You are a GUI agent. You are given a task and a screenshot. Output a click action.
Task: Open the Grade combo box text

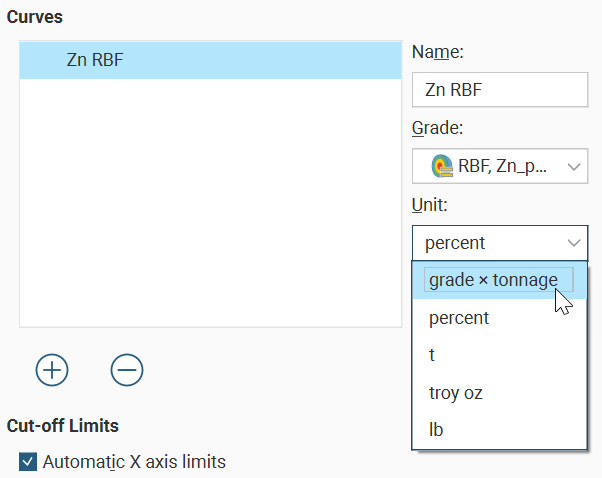pos(502,166)
